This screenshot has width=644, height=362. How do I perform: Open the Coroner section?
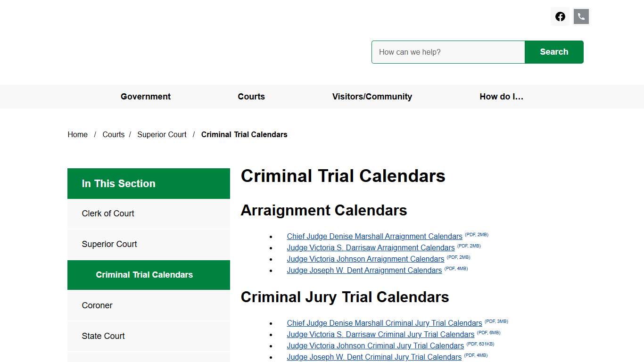(x=97, y=305)
